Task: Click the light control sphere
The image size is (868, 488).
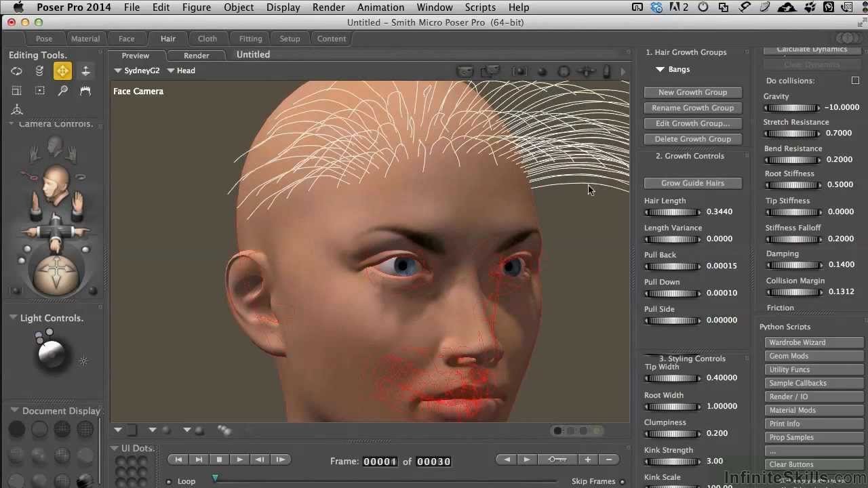Action: (51, 352)
